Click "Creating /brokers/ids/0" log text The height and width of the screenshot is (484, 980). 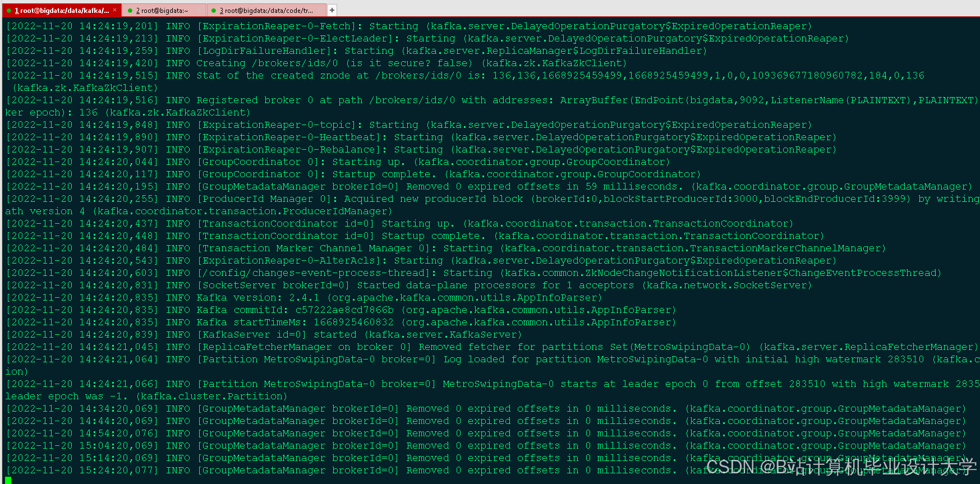click(x=267, y=63)
